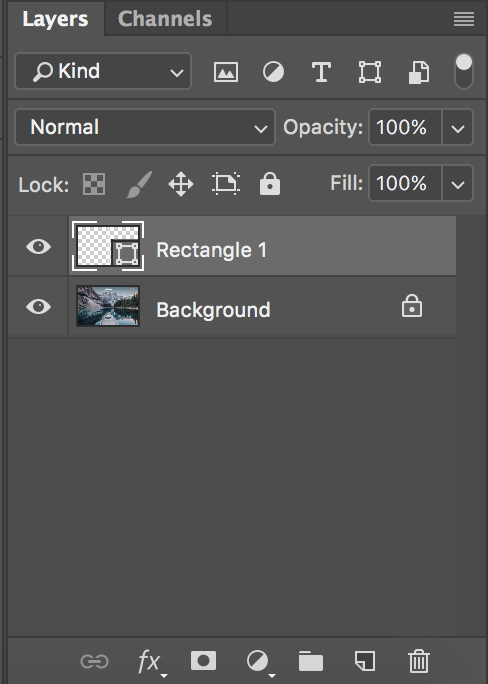
Task: Open the Kind filter type dropdown
Action: coord(103,71)
